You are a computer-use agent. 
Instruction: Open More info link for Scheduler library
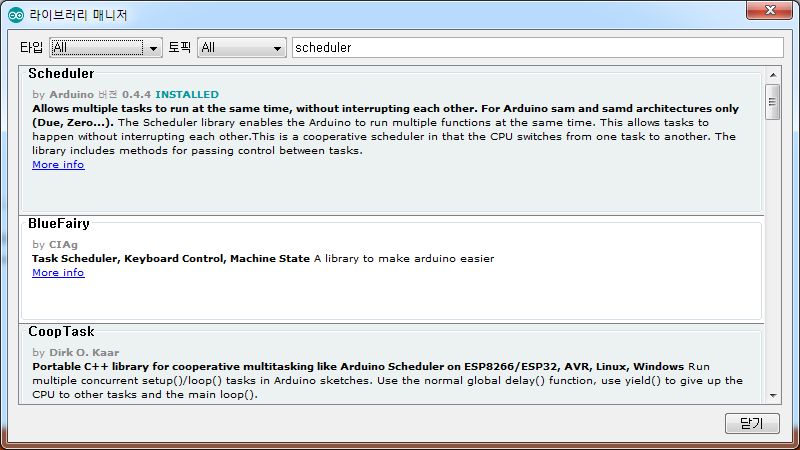[58, 165]
